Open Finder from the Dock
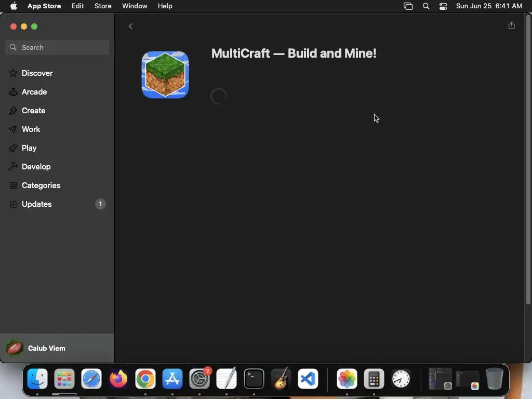This screenshot has height=399, width=532. [37, 378]
